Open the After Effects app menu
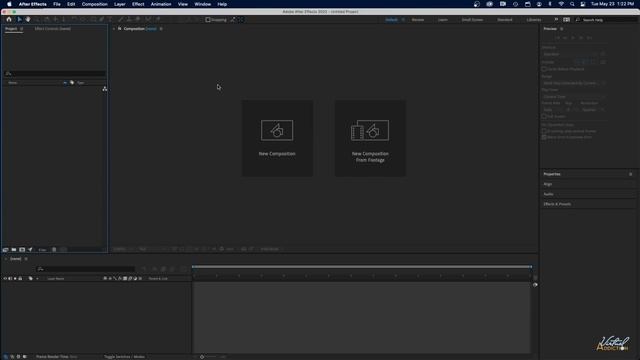The height and width of the screenshot is (360, 640). [33, 4]
